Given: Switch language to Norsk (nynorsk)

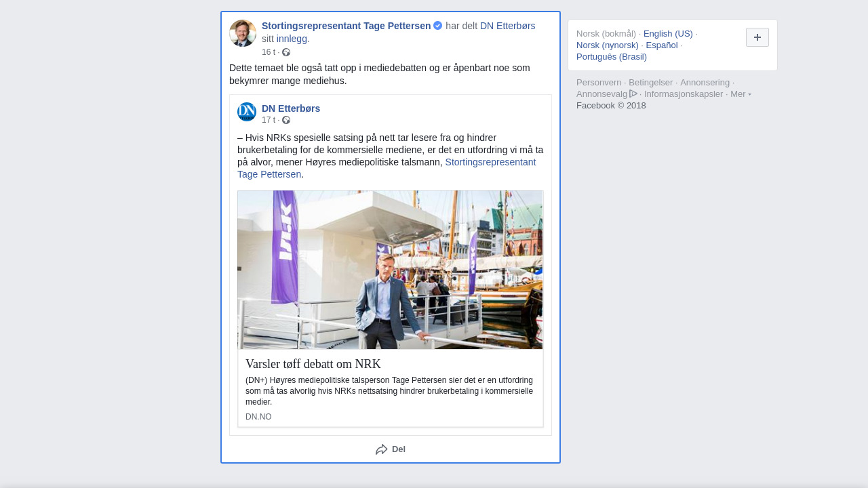Looking at the screenshot, I should (608, 45).
